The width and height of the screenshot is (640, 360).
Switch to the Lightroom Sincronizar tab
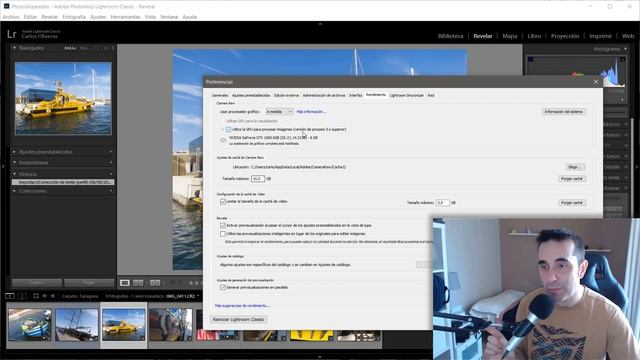pos(407,95)
